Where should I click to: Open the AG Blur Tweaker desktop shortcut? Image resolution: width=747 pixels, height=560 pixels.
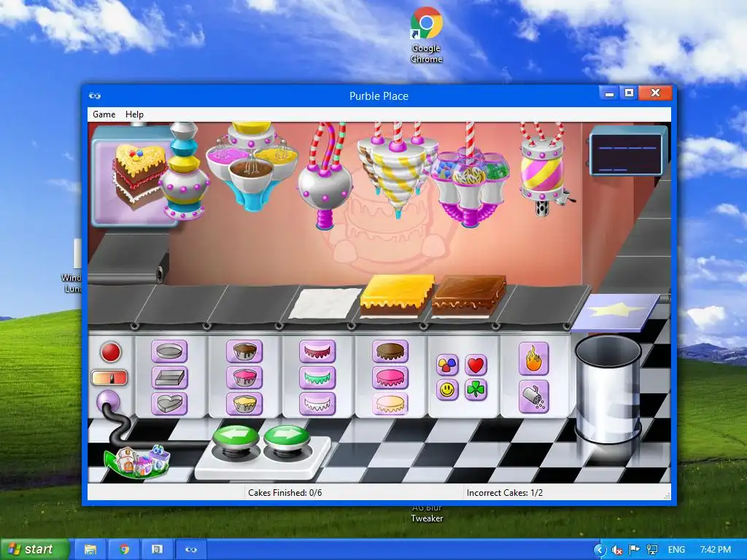[427, 514]
